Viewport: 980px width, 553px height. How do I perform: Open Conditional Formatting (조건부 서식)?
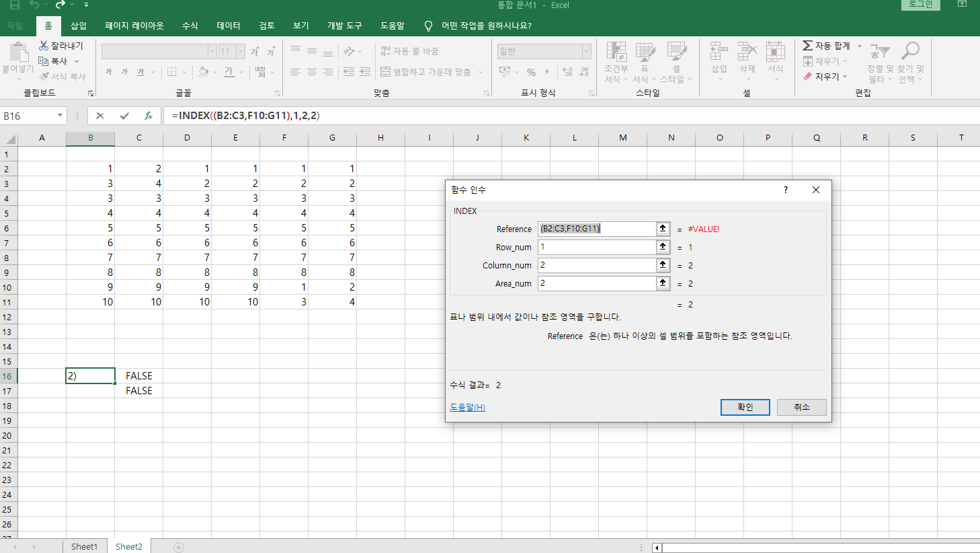pos(616,63)
